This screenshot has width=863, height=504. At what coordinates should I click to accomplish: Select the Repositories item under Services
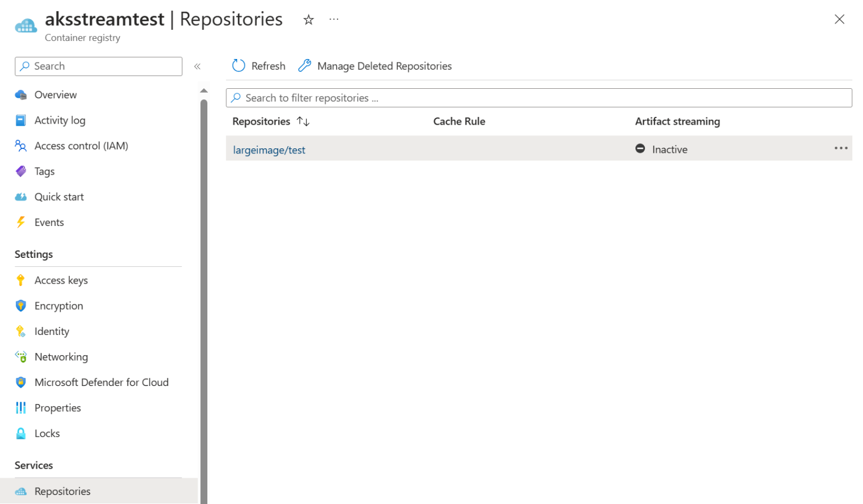click(62, 491)
